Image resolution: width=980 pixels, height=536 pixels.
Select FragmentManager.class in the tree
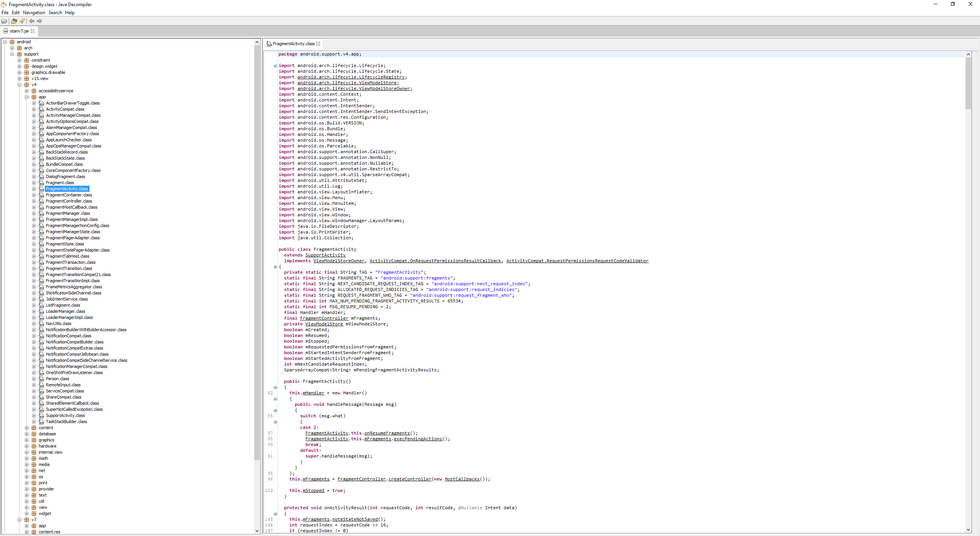pos(68,213)
